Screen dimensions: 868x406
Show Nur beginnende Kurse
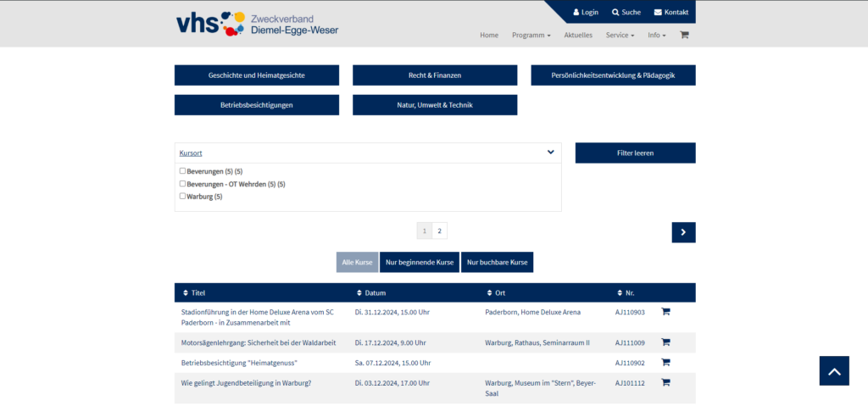pos(420,262)
